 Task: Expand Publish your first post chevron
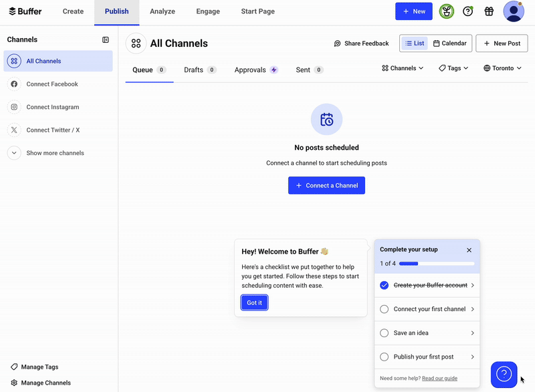coord(473,357)
